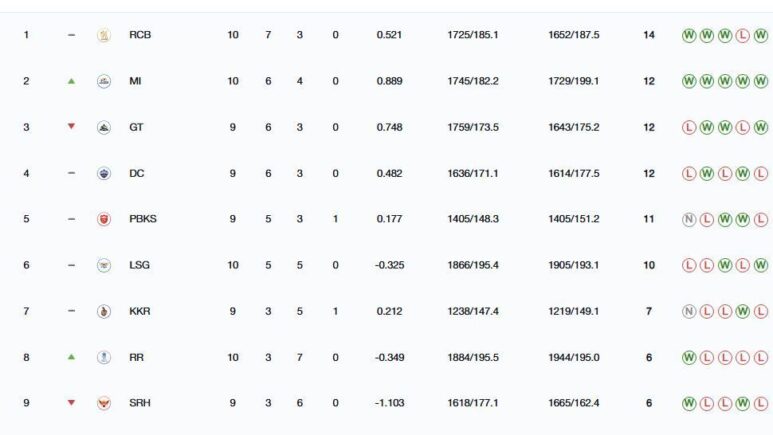This screenshot has height=435, width=773.
Task: Select the LSG team name
Action: 140,265
